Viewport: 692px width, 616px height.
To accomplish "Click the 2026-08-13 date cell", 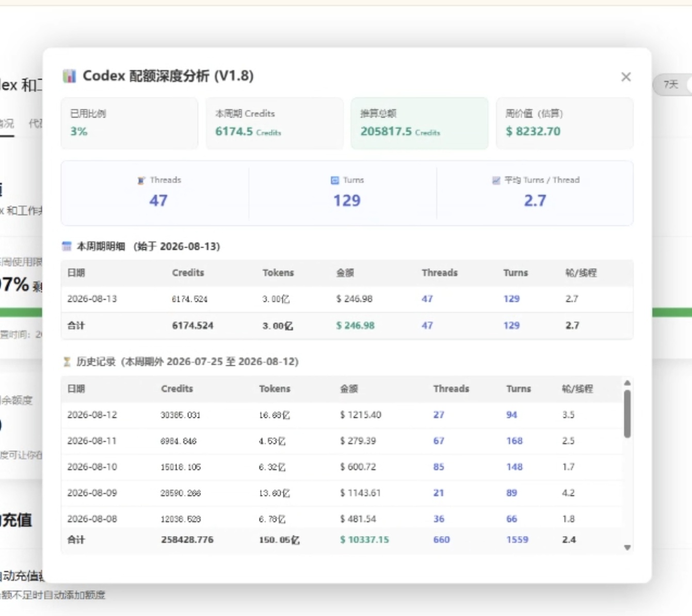I will (92, 299).
